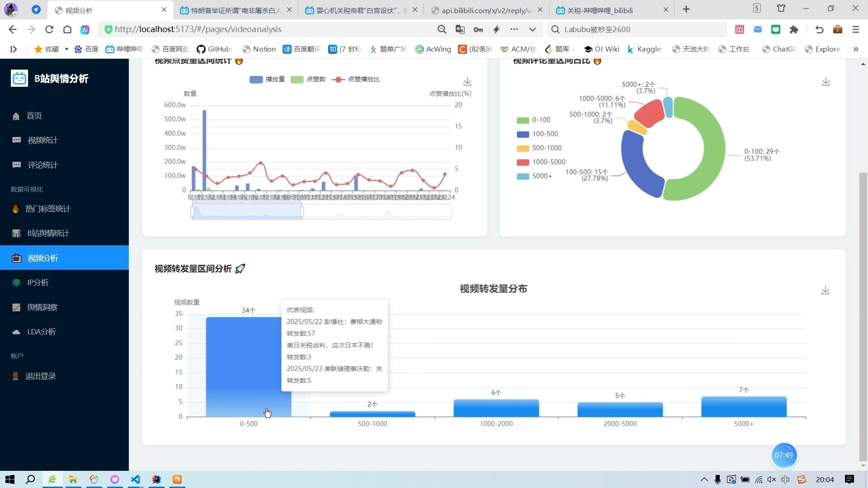Open Visual Studio Code from taskbar
This screenshot has width=868, height=488.
pyautogui.click(x=136, y=479)
